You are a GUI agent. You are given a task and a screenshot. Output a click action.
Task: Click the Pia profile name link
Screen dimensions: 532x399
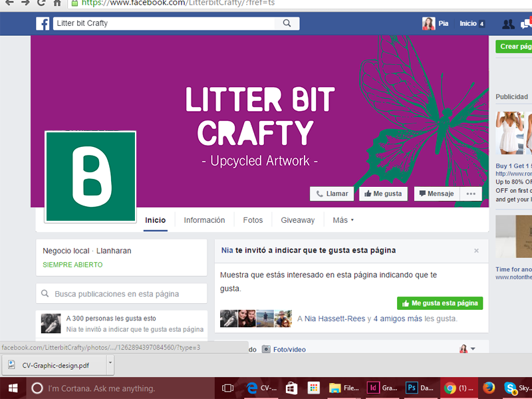click(443, 23)
